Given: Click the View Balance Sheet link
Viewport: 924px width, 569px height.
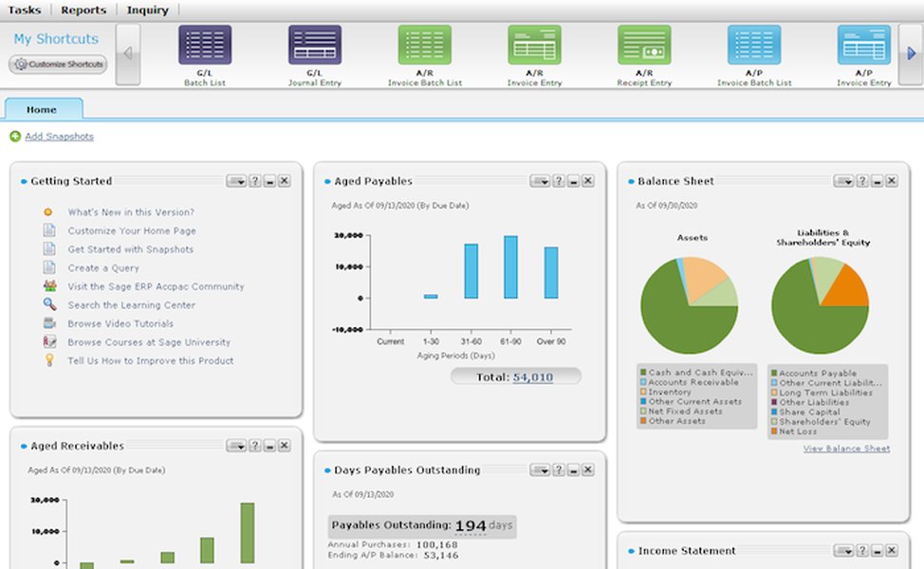Looking at the screenshot, I should click(846, 449).
